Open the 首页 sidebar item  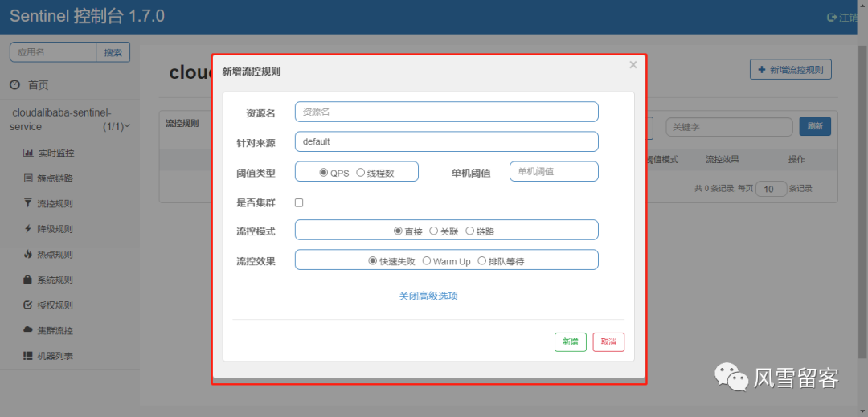[39, 85]
